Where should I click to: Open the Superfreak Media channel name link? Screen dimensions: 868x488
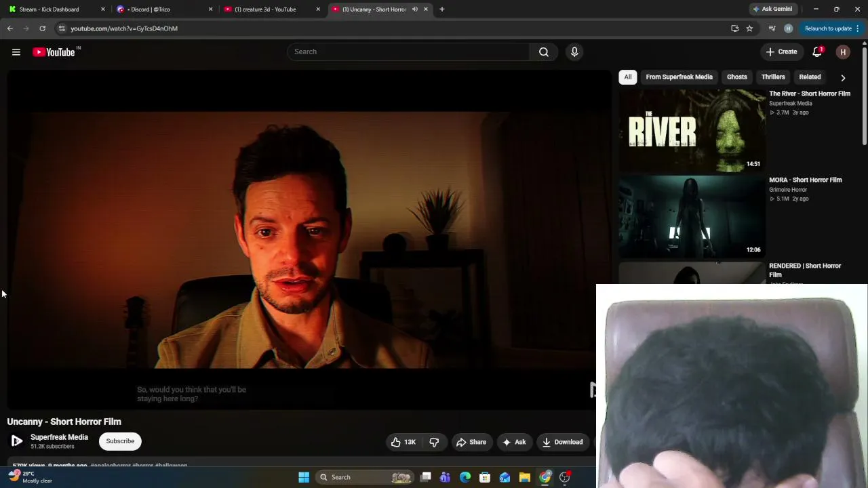(59, 437)
